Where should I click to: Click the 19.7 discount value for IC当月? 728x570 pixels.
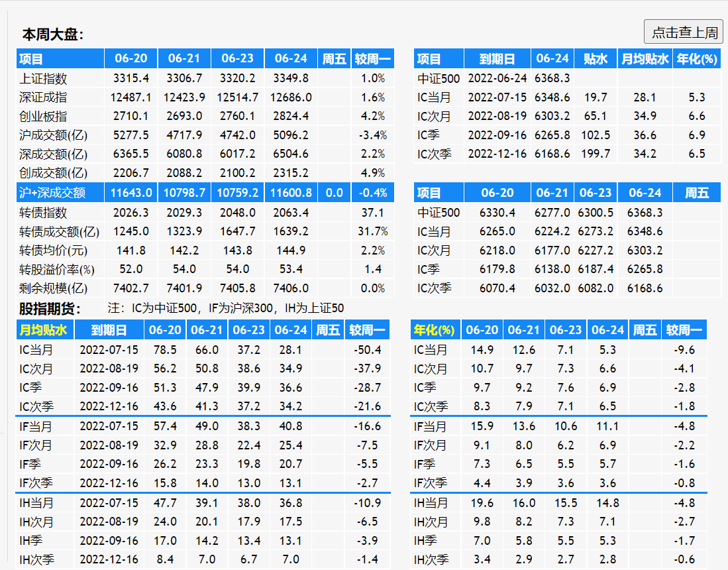[596, 97]
